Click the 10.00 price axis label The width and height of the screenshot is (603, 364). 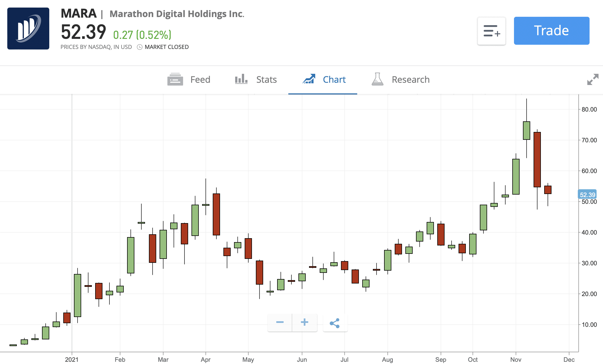(x=589, y=325)
